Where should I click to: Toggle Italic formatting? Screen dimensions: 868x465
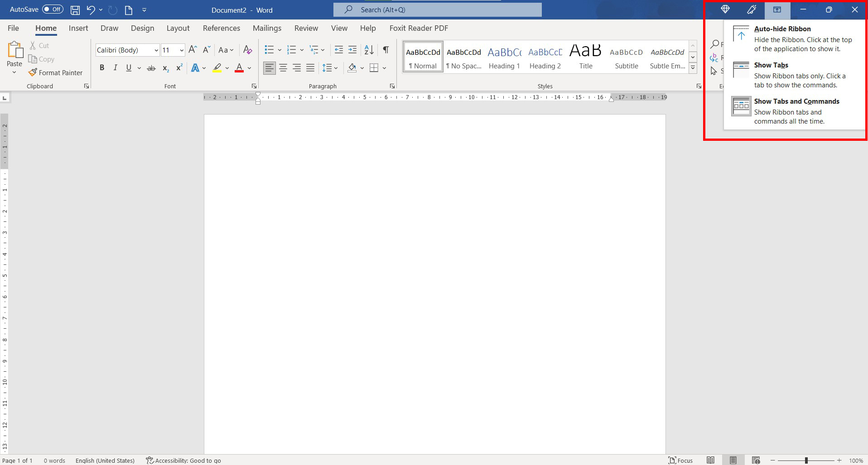(x=115, y=68)
